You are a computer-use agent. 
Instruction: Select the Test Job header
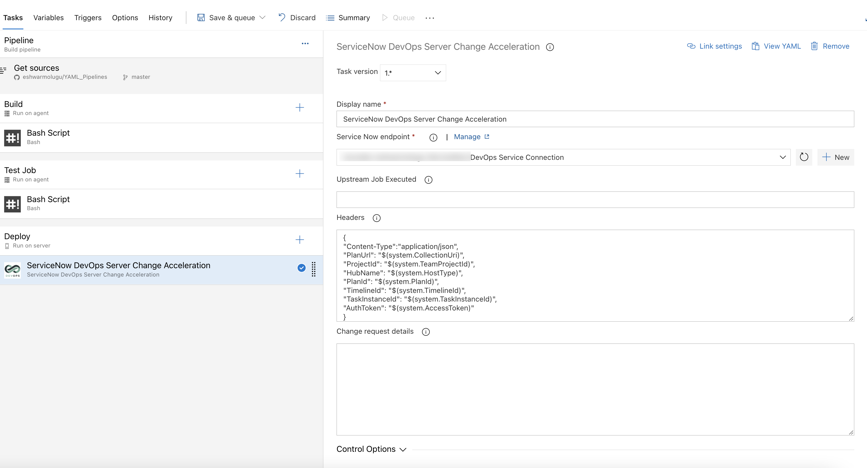pos(161,174)
